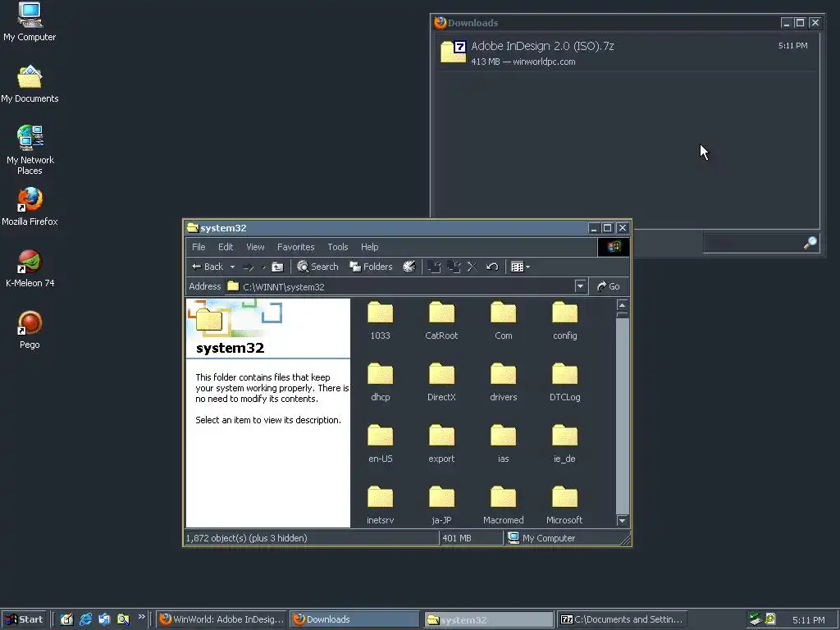Open the Back history dropdown arrow
This screenshot has height=630, width=840.
[x=232, y=267]
